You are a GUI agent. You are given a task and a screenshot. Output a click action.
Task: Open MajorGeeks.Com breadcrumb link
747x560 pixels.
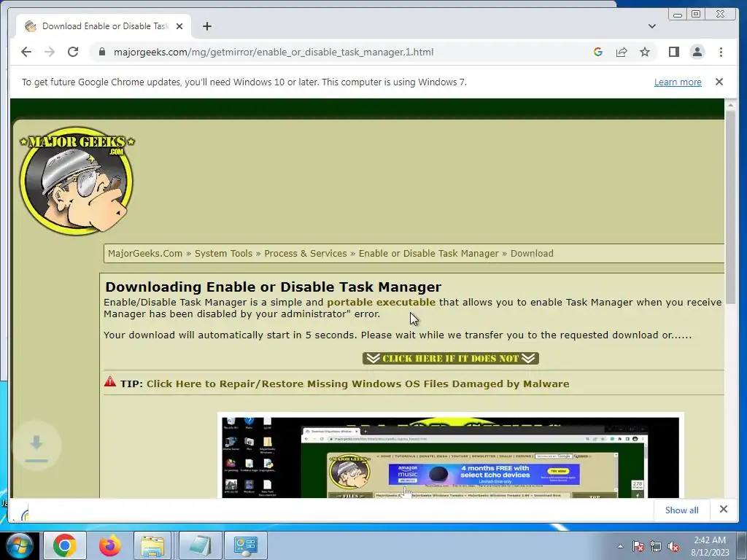point(145,253)
